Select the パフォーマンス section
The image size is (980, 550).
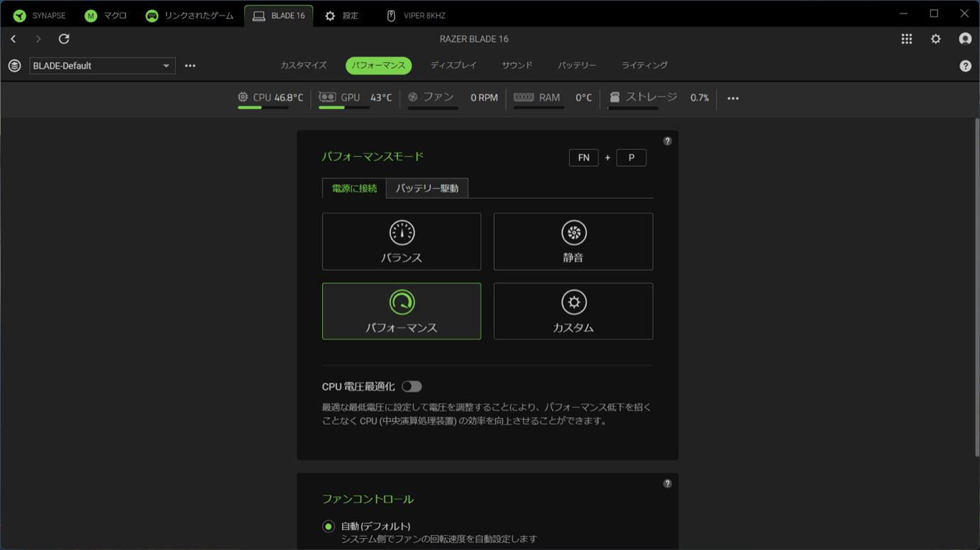(x=379, y=65)
